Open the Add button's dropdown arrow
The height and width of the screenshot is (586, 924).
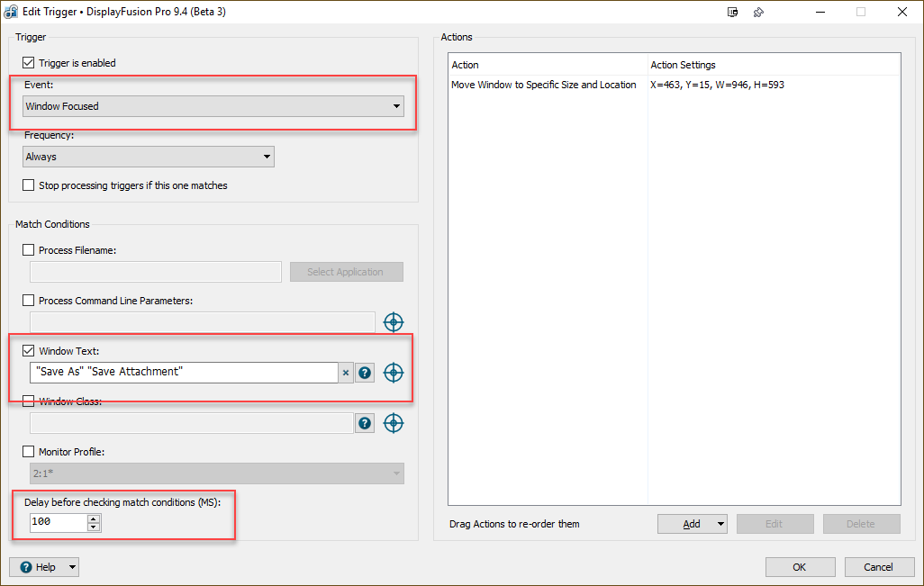coord(720,524)
